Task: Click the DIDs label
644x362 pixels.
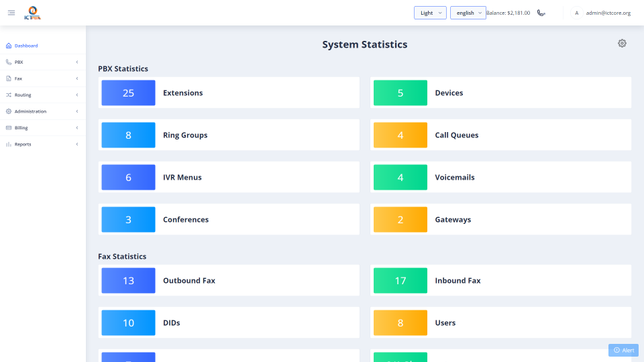Action: [172, 322]
